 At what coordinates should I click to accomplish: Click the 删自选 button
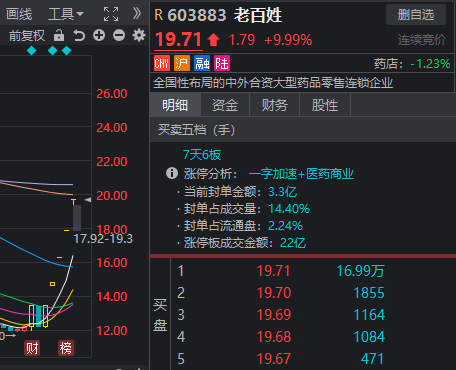(416, 15)
